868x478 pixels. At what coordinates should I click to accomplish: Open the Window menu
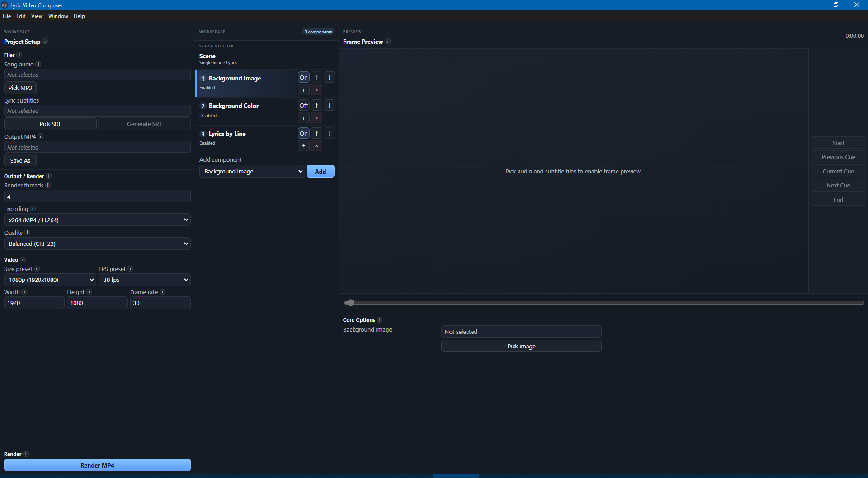pyautogui.click(x=58, y=16)
